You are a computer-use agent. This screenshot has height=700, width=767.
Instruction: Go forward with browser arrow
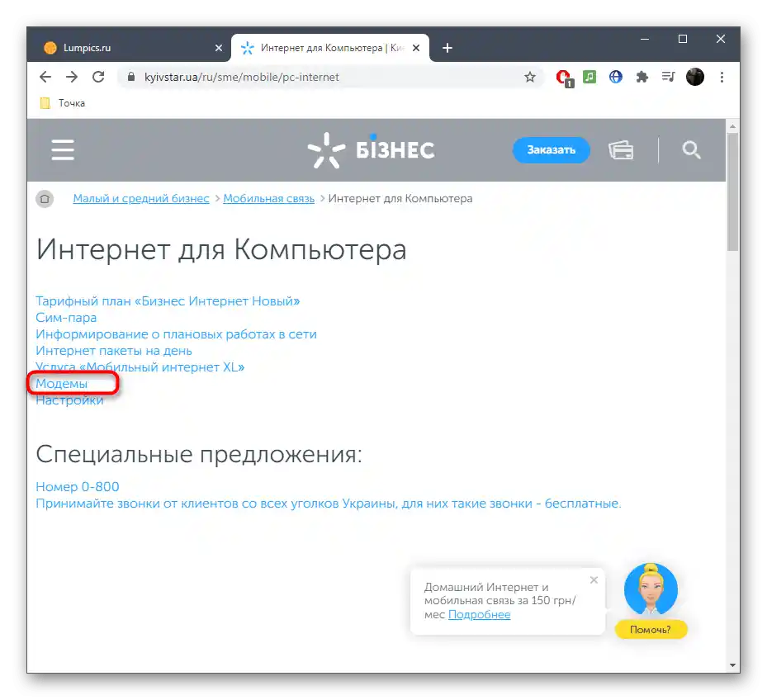point(72,77)
